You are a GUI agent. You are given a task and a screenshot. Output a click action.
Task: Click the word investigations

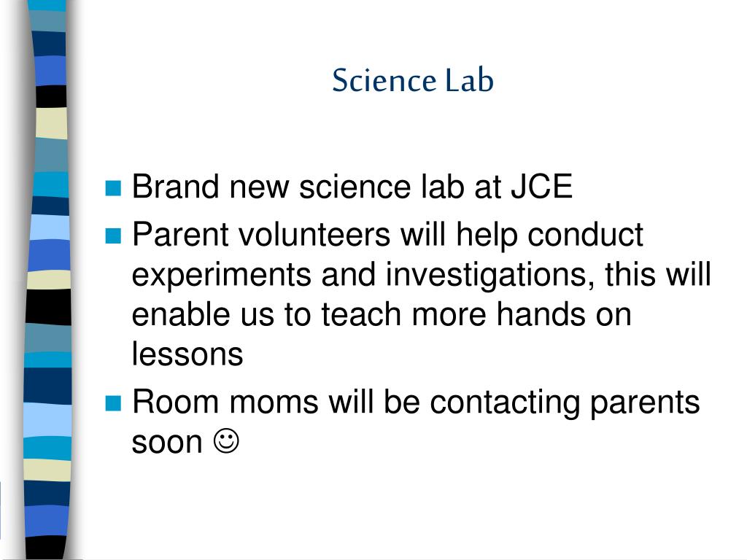pos(490,275)
